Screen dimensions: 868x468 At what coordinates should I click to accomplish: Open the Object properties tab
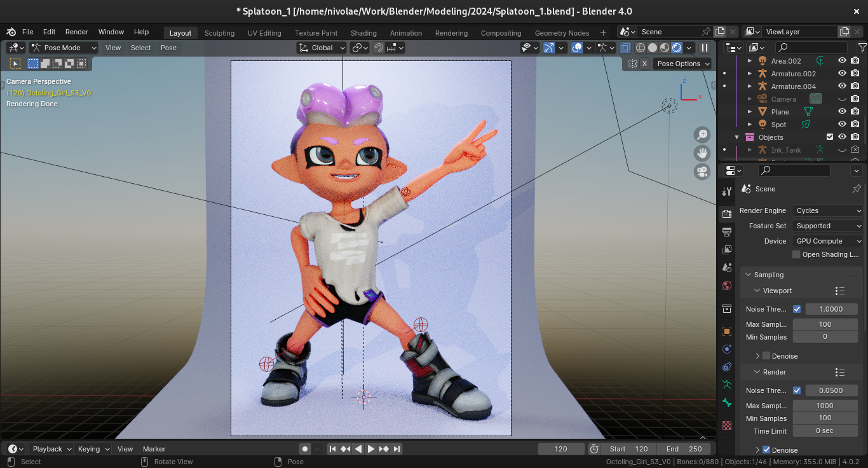coord(727,331)
